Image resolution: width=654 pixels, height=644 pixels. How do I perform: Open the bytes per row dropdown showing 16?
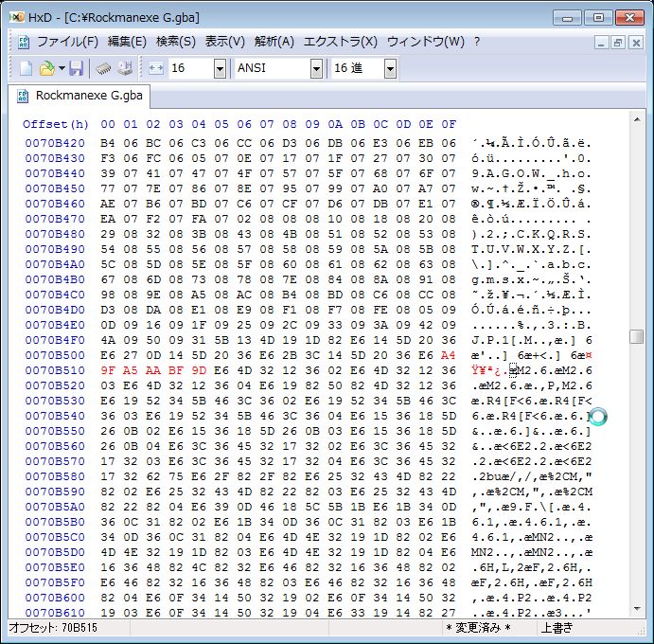coord(220,68)
